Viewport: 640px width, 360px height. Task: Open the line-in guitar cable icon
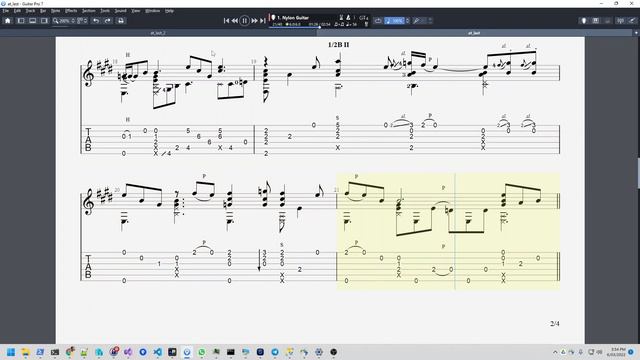(x=632, y=21)
